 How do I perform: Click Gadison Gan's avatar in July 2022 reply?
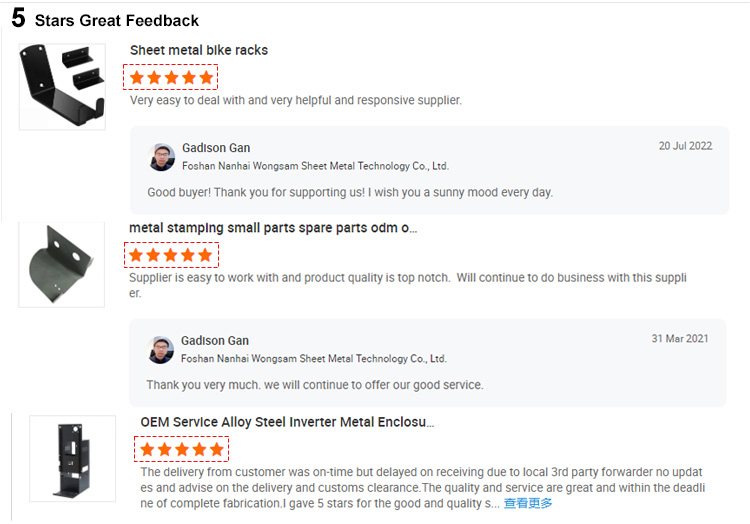[x=162, y=157]
